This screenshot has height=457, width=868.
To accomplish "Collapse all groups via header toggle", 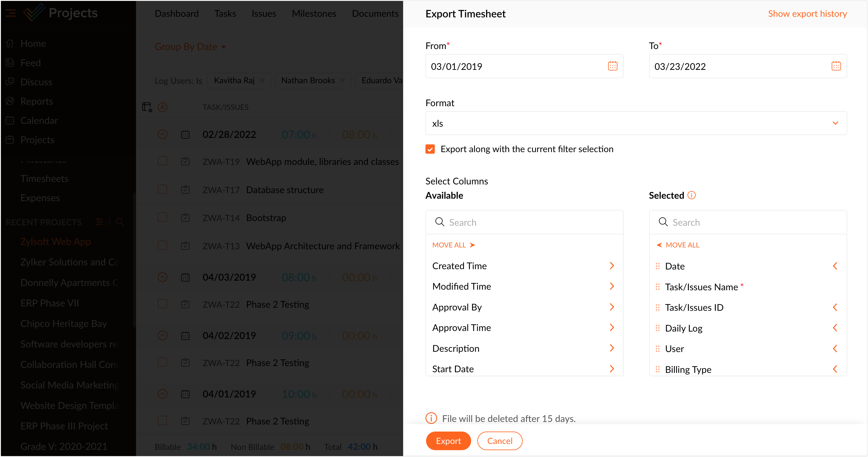I will pos(163,107).
